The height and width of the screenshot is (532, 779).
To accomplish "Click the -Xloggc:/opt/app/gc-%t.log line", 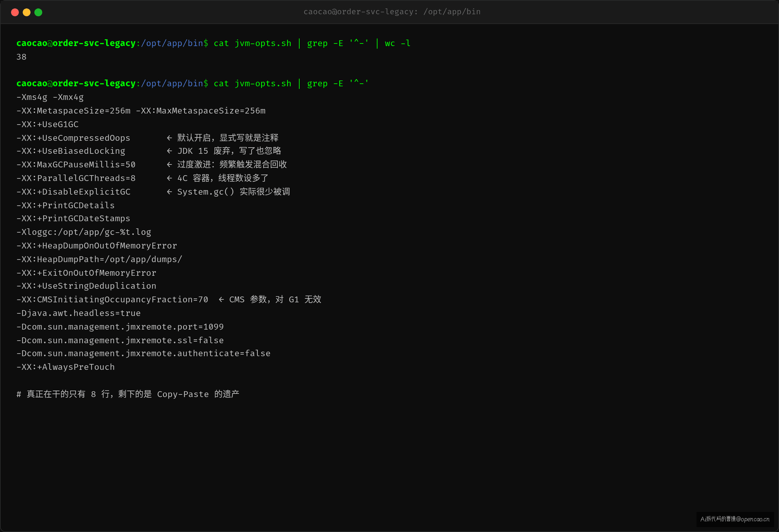I will click(x=83, y=232).
